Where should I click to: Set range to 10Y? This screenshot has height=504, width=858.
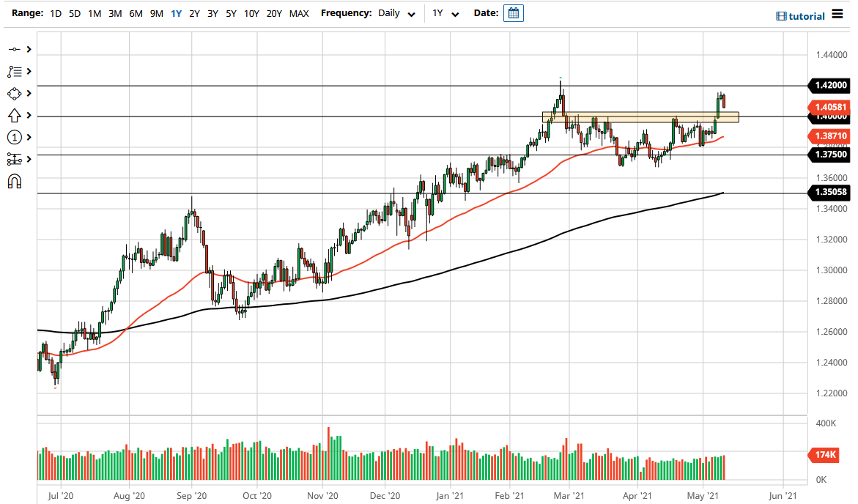(251, 14)
